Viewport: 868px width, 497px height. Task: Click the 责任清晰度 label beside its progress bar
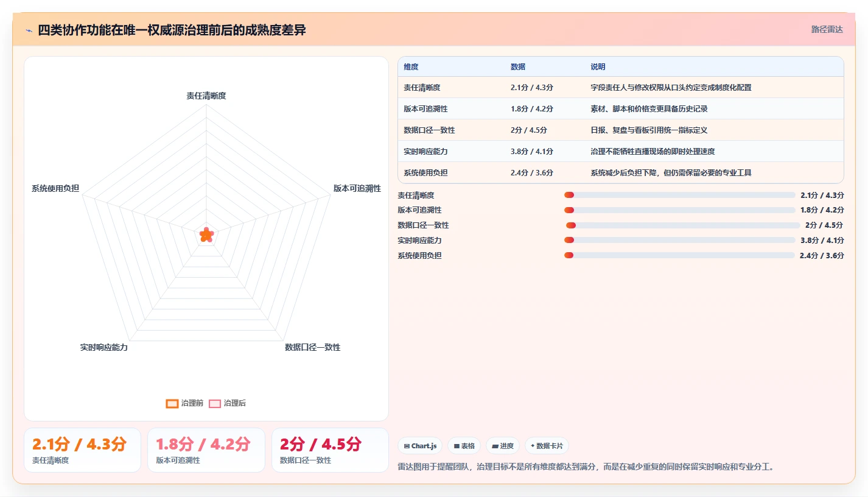point(416,195)
